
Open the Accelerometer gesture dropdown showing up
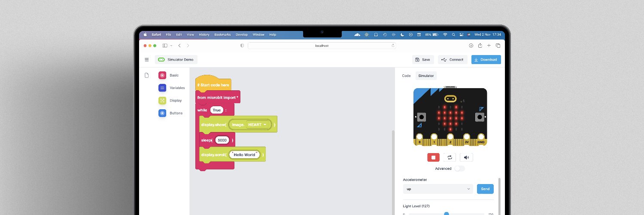[438, 189]
